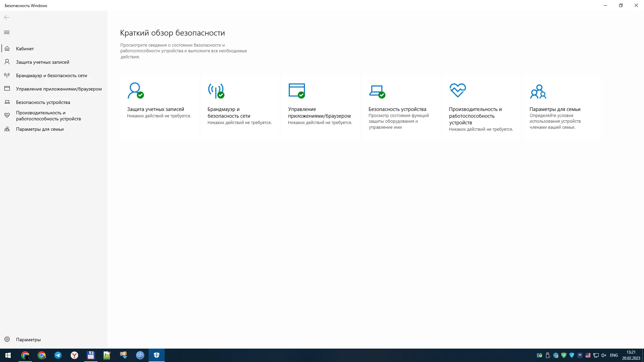Screen dimensions: 644x362
Task: Select Защита учетных записей in the sidebar
Action: 42,62
